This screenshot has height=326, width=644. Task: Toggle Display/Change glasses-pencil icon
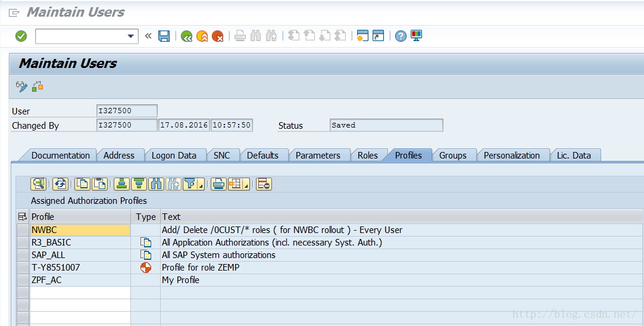tap(21, 86)
